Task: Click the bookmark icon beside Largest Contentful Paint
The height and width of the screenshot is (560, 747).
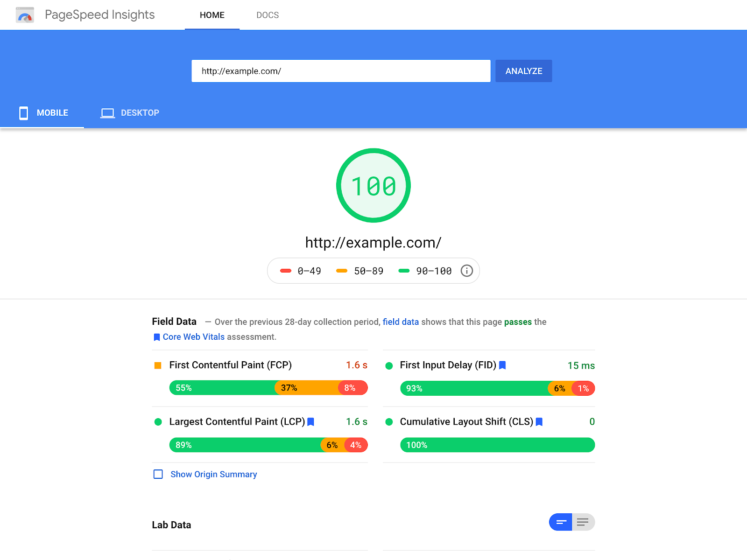Action: click(x=311, y=422)
